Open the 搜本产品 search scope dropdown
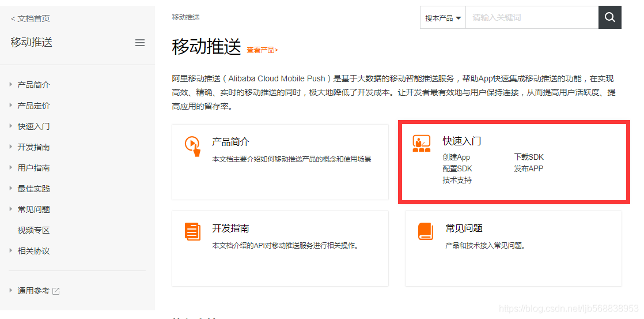The width and height of the screenshot is (644, 319). click(x=443, y=18)
